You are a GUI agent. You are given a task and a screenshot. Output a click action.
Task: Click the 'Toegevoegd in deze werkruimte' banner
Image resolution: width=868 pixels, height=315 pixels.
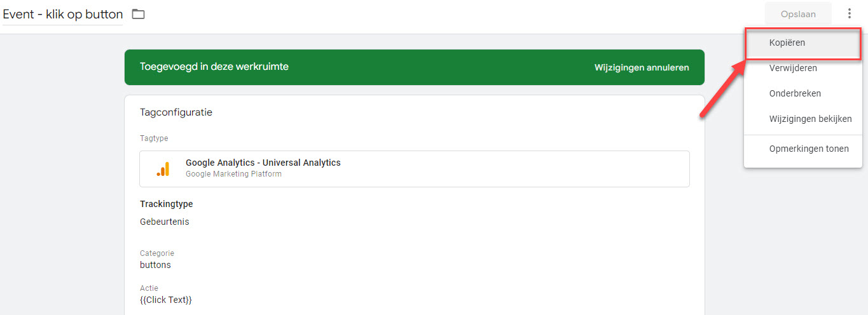coord(214,66)
